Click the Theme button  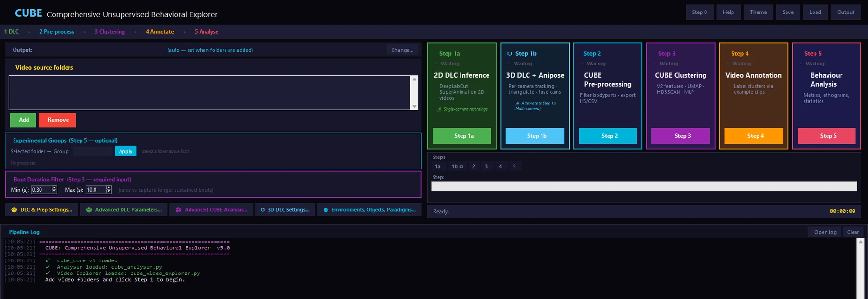(758, 13)
